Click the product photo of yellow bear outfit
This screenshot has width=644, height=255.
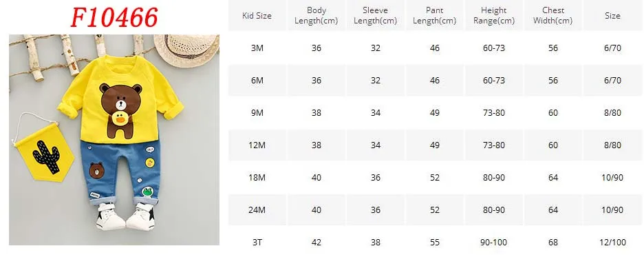click(x=114, y=140)
